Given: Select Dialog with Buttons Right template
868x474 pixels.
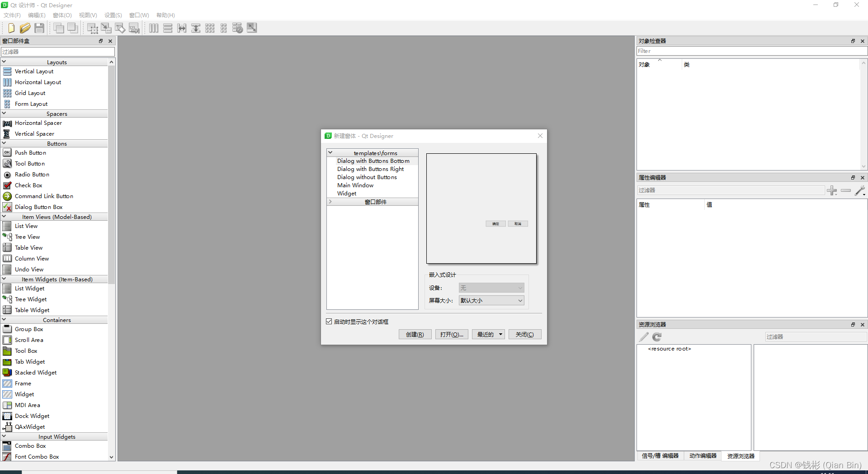Looking at the screenshot, I should pos(370,169).
